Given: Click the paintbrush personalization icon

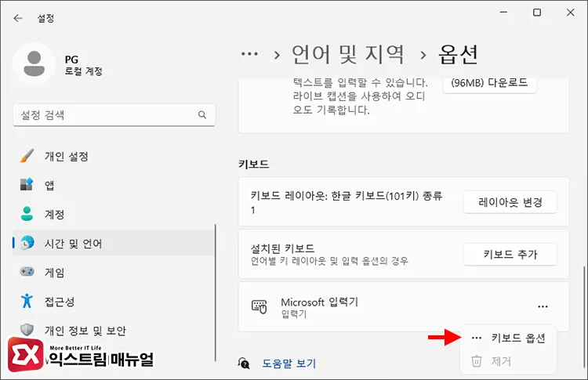Looking at the screenshot, I should [27, 156].
